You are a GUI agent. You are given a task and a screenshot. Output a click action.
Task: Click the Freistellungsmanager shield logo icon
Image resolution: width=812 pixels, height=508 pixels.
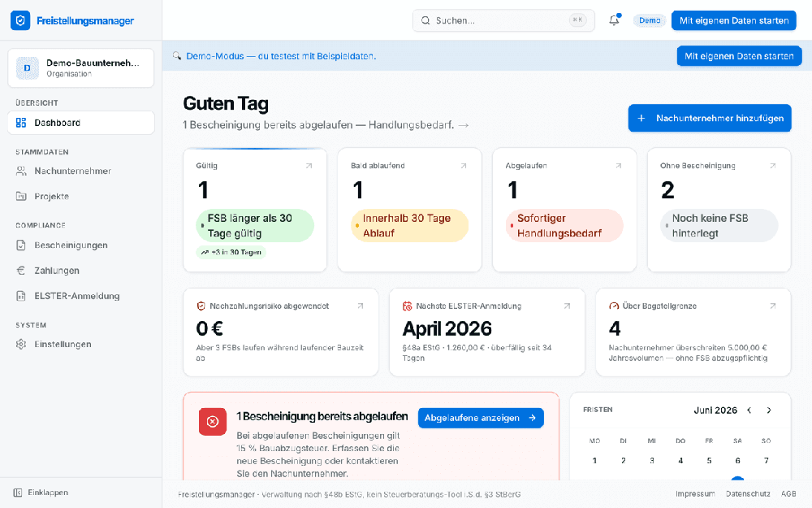tap(20, 20)
